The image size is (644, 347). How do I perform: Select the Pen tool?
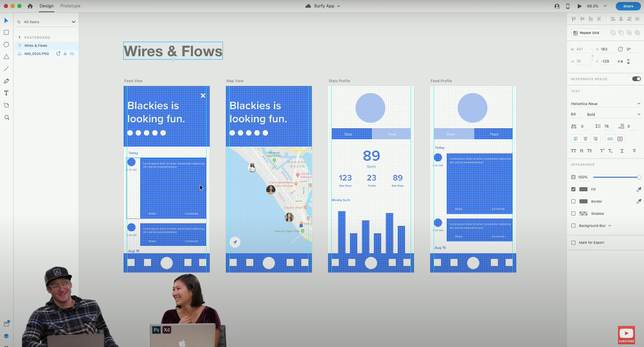click(6, 81)
